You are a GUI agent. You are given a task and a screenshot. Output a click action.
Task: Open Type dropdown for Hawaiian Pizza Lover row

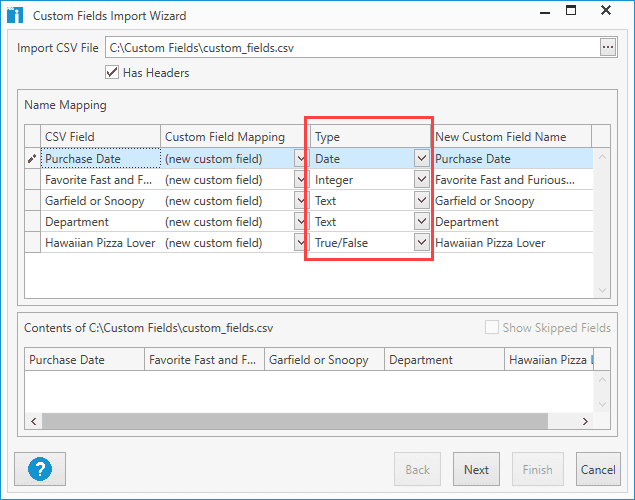coord(422,243)
